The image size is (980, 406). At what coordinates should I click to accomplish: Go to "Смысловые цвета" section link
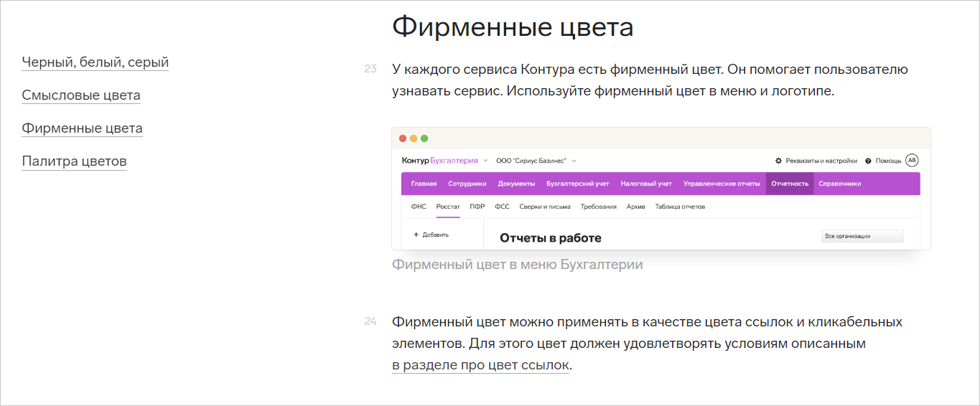(81, 95)
